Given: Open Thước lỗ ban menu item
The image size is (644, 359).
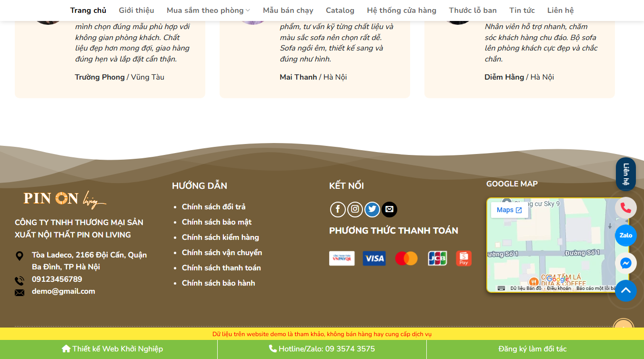Looking at the screenshot, I should point(473,10).
